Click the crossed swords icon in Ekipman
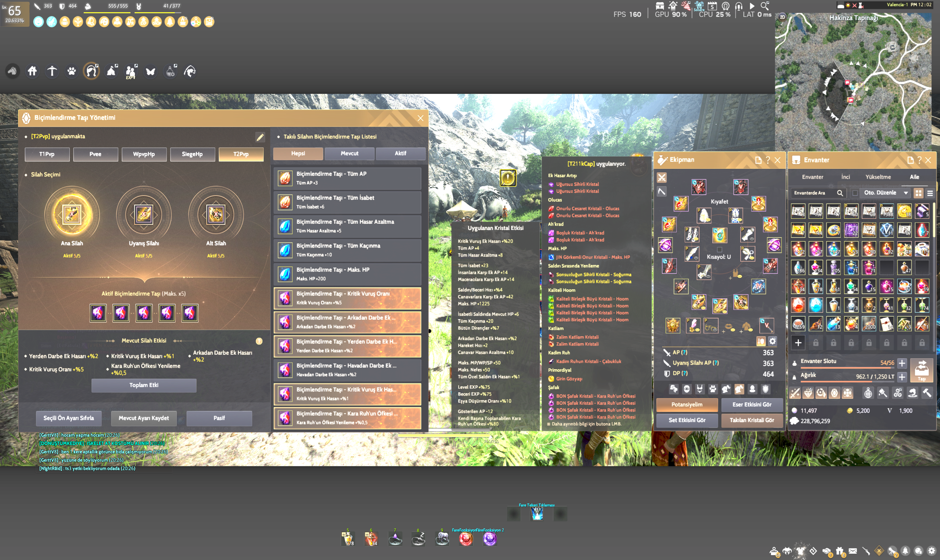This screenshot has width=940, height=560. coord(662,177)
